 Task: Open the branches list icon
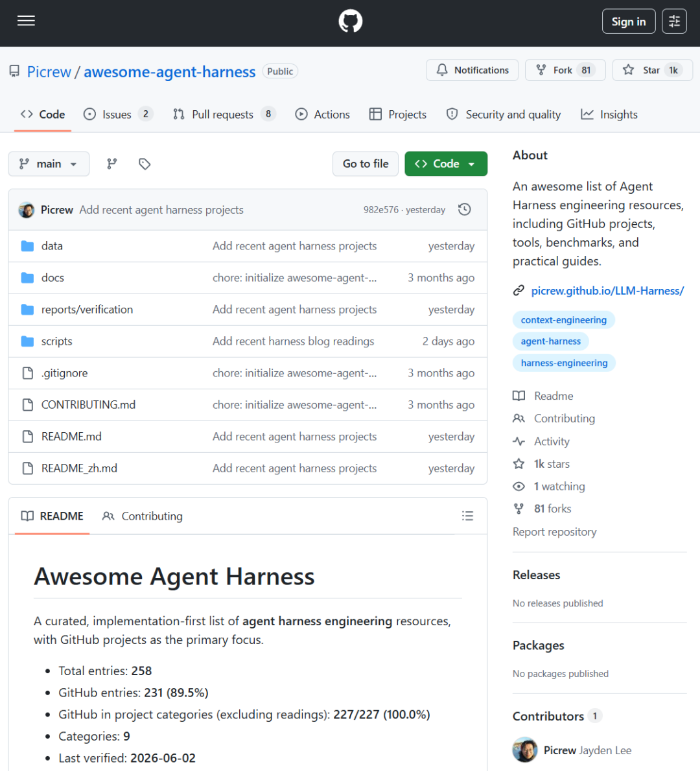pyautogui.click(x=112, y=164)
